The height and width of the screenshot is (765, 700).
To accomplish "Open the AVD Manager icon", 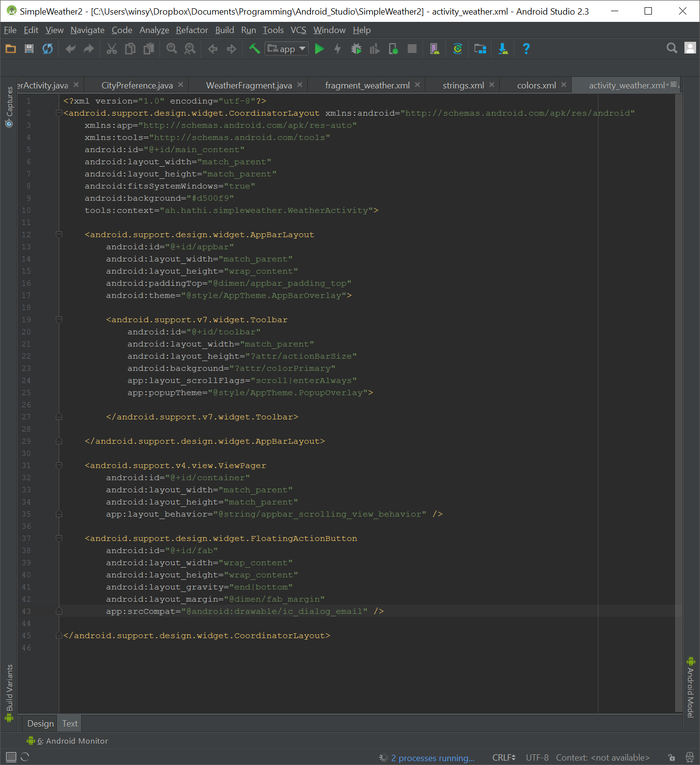I will pos(435,49).
